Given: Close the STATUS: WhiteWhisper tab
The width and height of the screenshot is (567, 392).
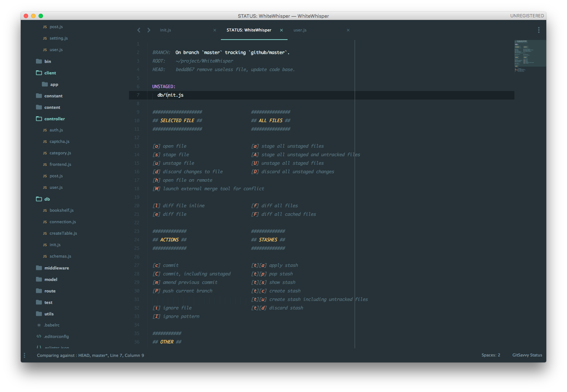Looking at the screenshot, I should 281,30.
